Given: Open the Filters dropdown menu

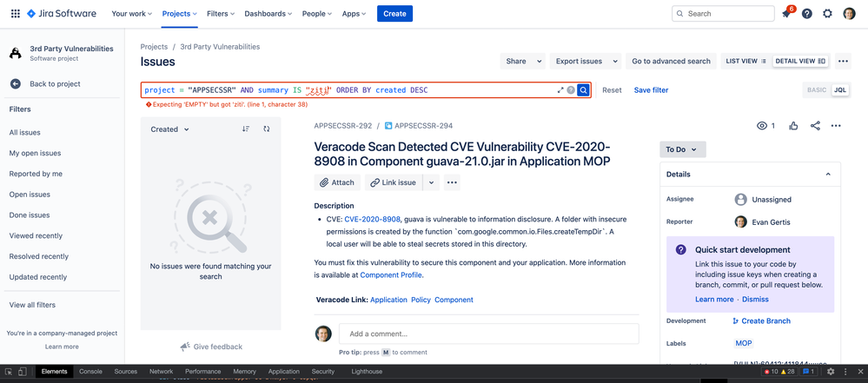Looking at the screenshot, I should (x=221, y=14).
